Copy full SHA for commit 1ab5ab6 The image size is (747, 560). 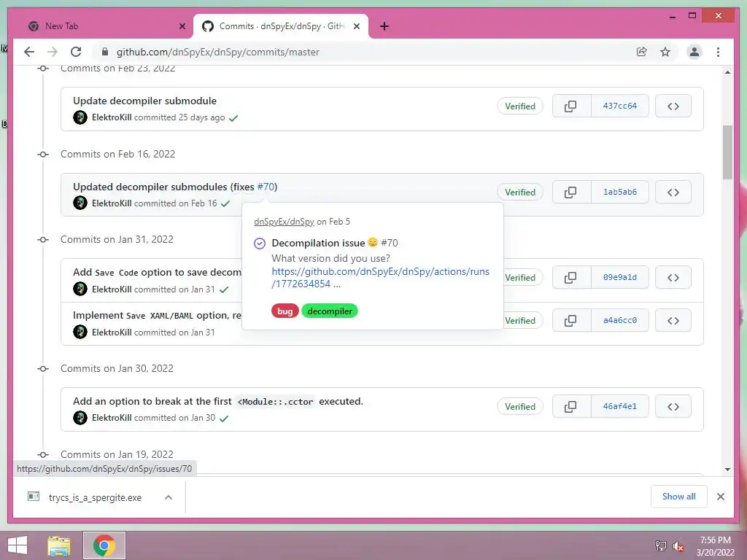click(x=570, y=192)
